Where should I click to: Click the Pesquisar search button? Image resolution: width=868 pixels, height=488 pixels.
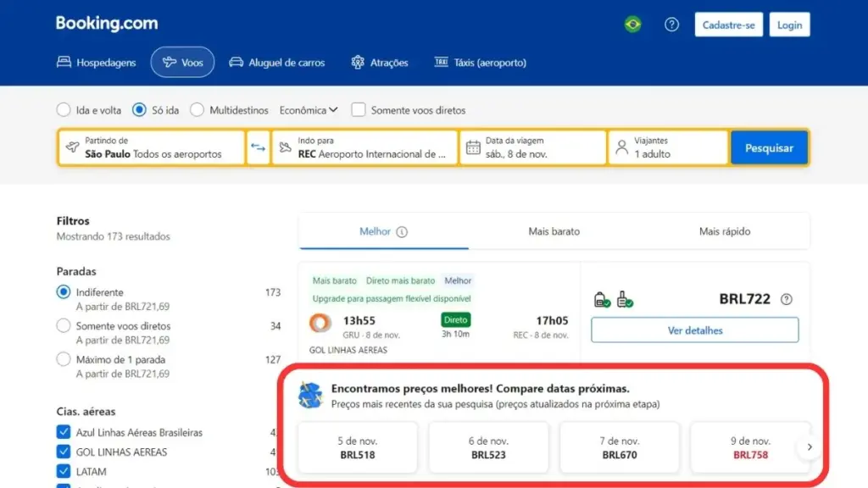click(x=769, y=147)
